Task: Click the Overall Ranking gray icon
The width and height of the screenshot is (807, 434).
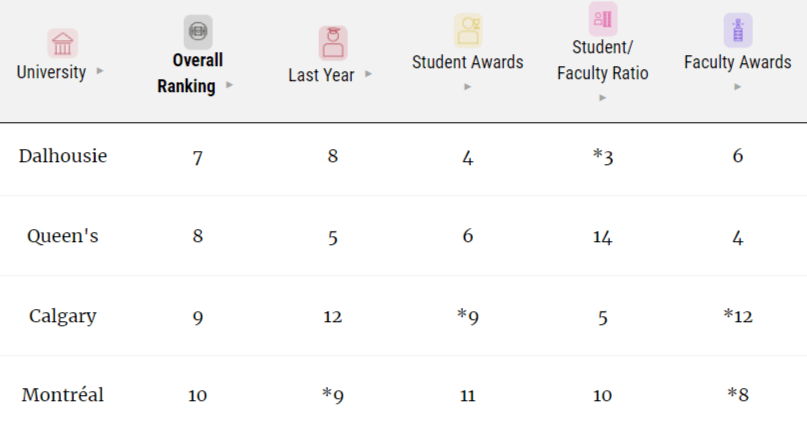Action: tap(198, 31)
